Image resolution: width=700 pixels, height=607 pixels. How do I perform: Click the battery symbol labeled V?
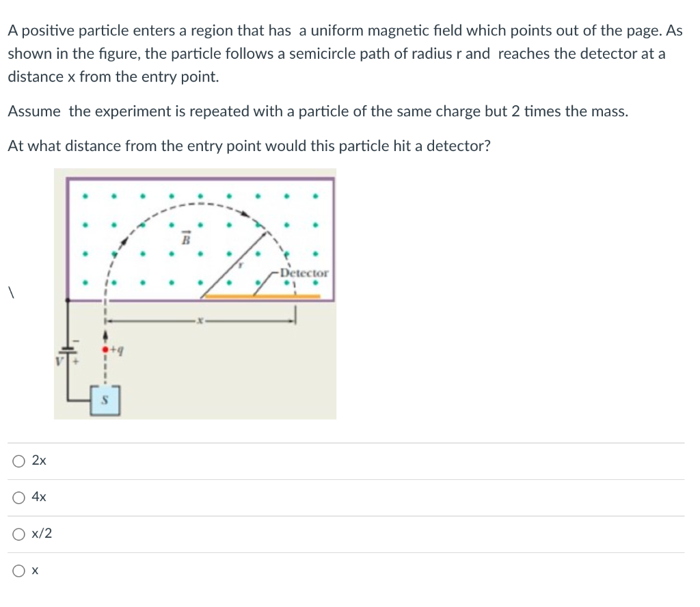66,351
